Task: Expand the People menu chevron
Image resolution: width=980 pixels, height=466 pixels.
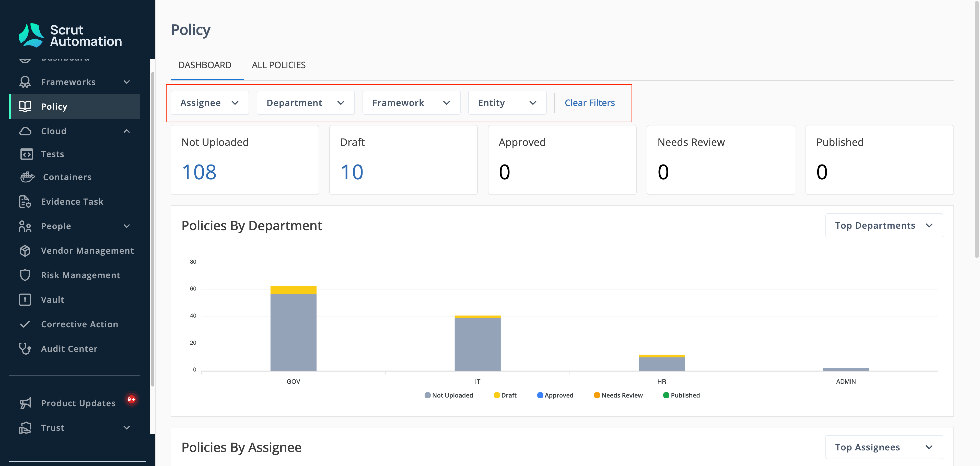Action: (127, 226)
